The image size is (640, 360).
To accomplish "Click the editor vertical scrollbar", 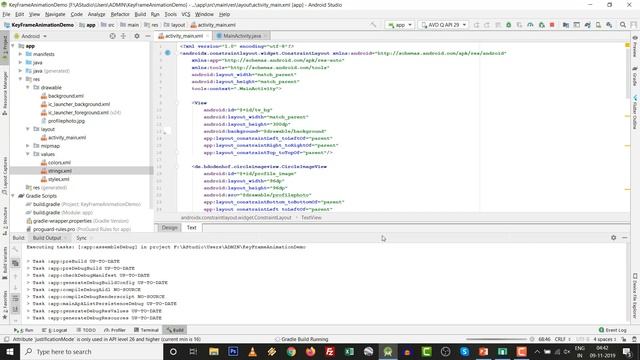I will pos(627,73).
